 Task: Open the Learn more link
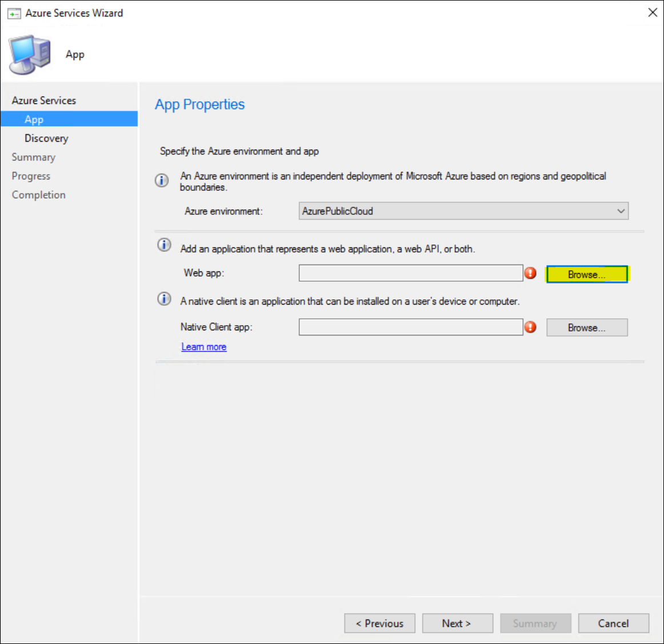(x=203, y=347)
